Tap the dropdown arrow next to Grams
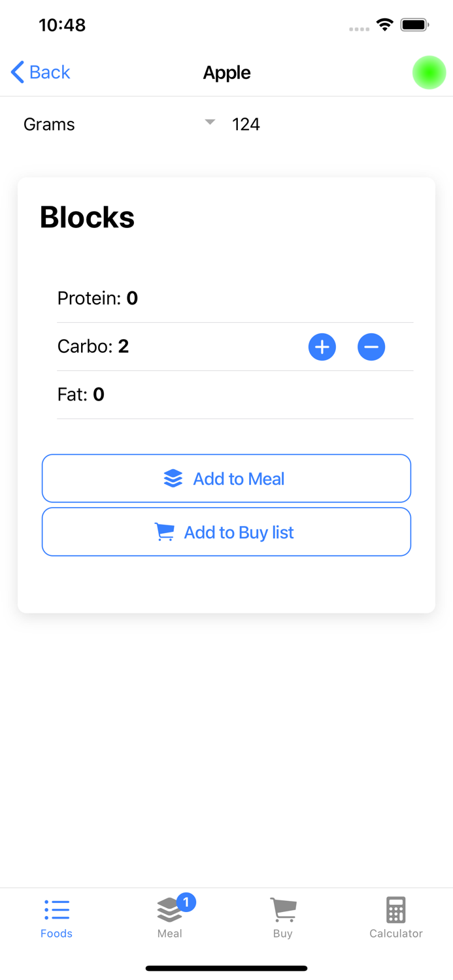This screenshot has height=980, width=453. tap(209, 122)
